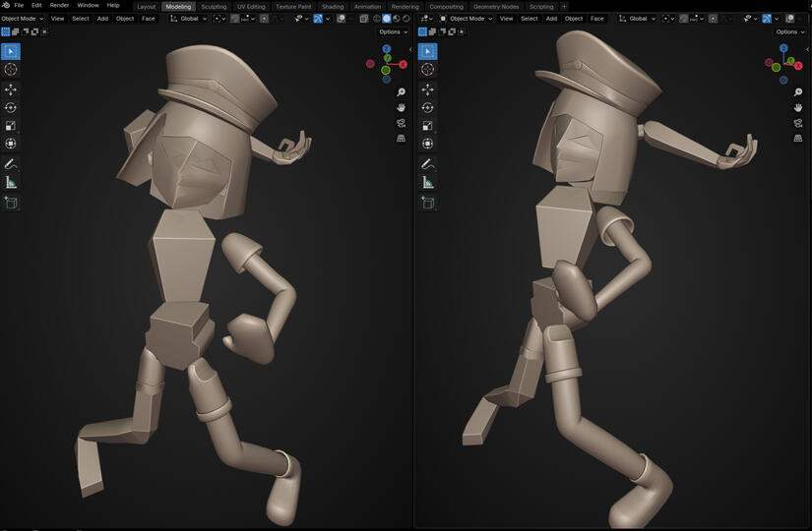Activate the Measure tool in left viewport
812x531 pixels.
coord(11,182)
